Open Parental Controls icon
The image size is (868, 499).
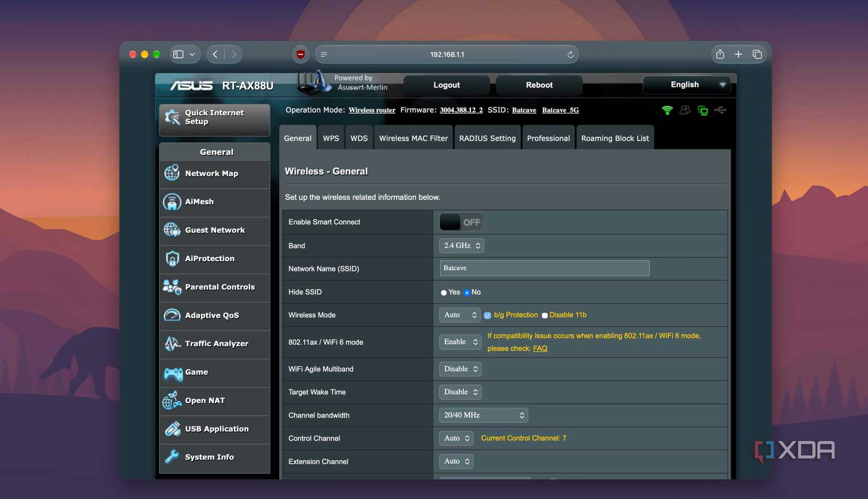172,287
